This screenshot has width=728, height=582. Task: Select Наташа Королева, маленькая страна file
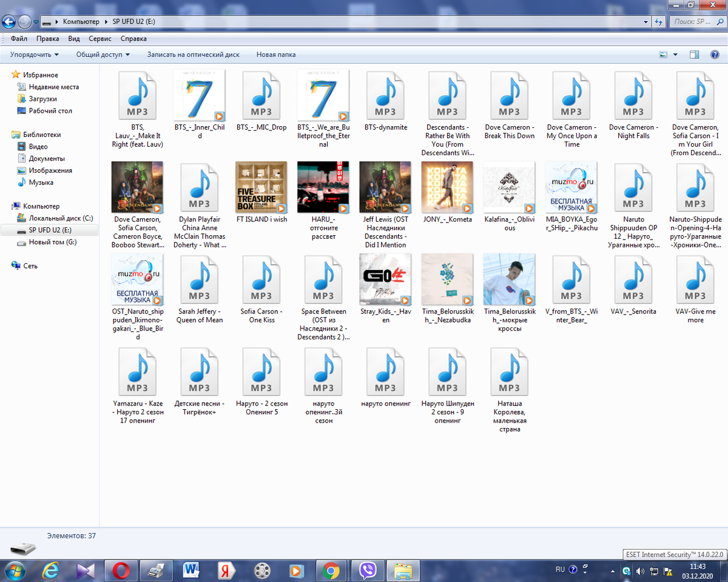pyautogui.click(x=510, y=390)
